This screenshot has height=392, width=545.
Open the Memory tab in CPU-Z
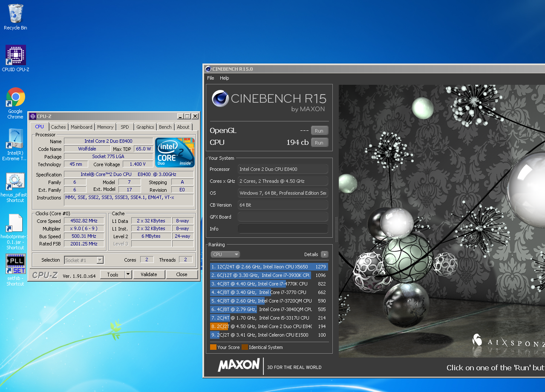pyautogui.click(x=105, y=127)
